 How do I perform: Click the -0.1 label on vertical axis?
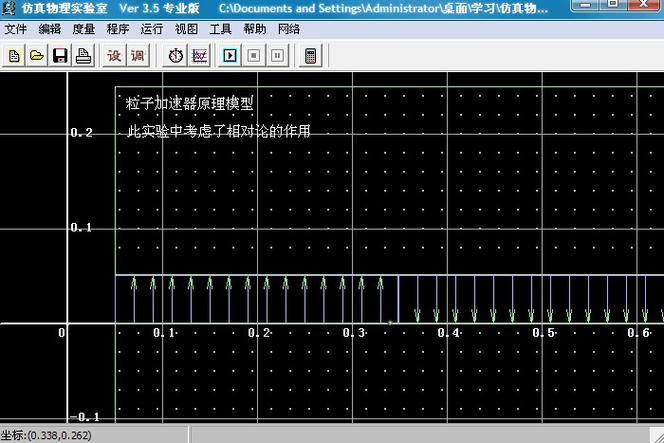point(84,417)
